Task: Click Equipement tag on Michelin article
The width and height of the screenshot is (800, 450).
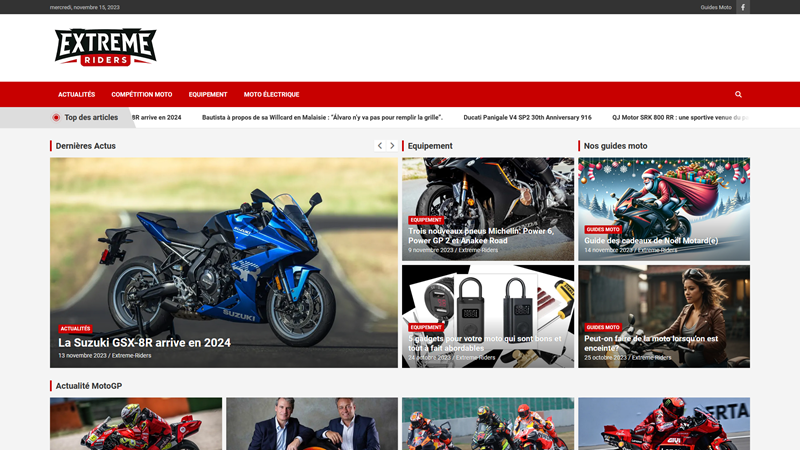Action: coord(426,220)
